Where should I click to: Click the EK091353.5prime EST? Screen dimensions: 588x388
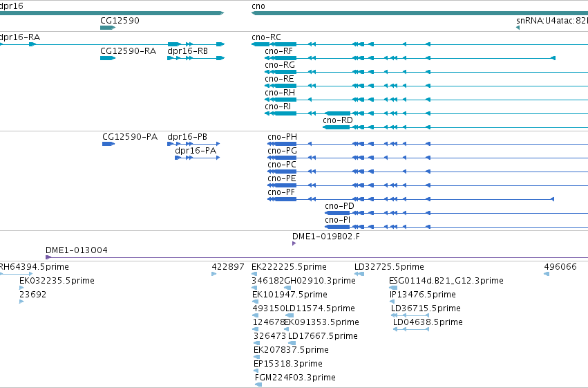point(287,329)
